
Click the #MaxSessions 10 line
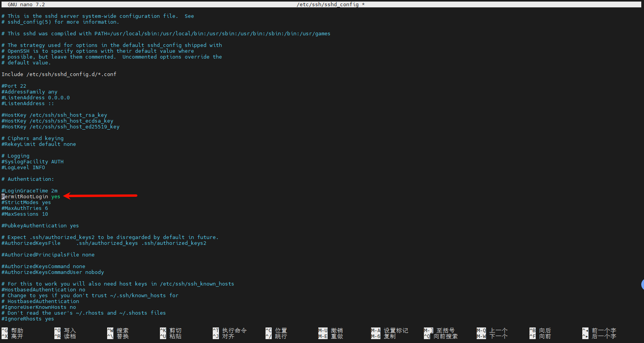point(25,214)
